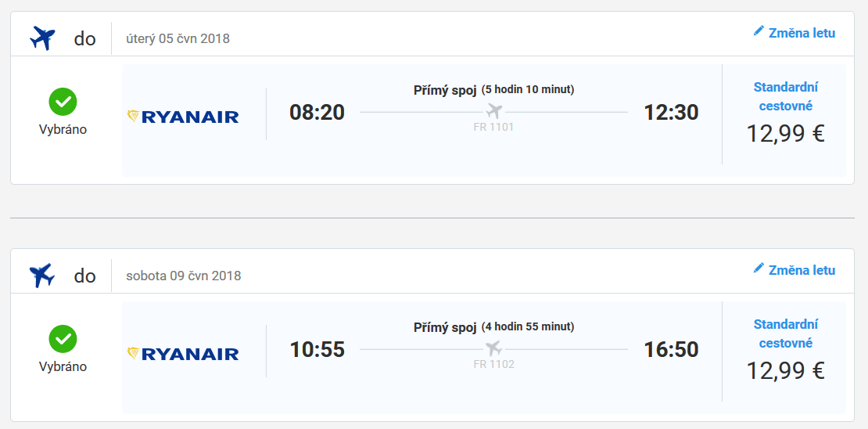This screenshot has height=429, width=868.
Task: Click the pencil icon on the outbound flight
Action: click(x=759, y=31)
